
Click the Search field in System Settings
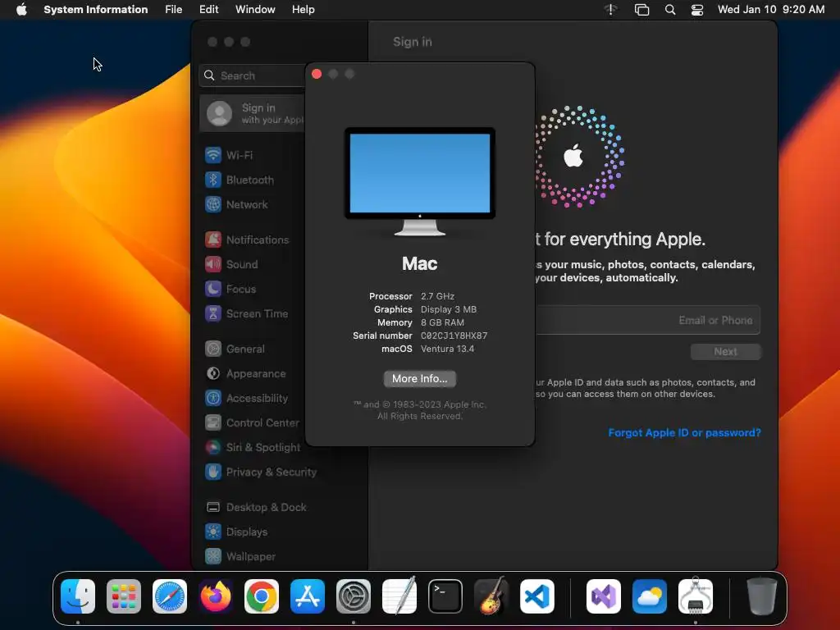pyautogui.click(x=252, y=75)
